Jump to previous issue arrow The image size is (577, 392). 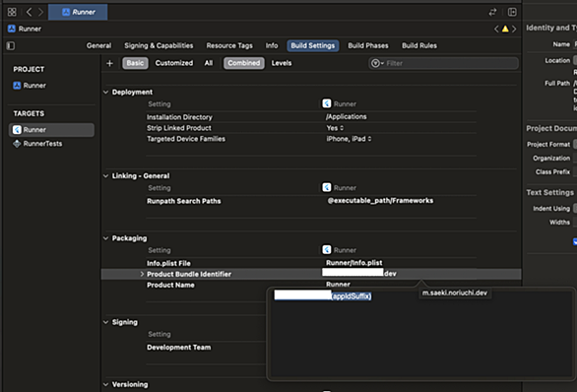[x=496, y=29]
